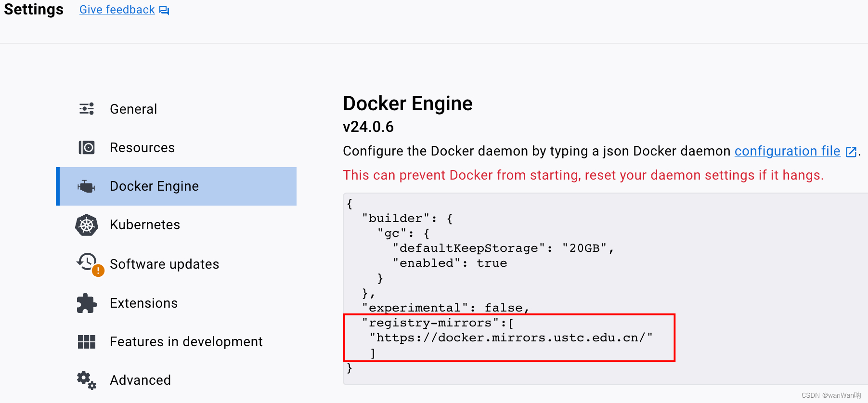Switch to the Extensions section
This screenshot has width=868, height=403.
coord(176,303)
